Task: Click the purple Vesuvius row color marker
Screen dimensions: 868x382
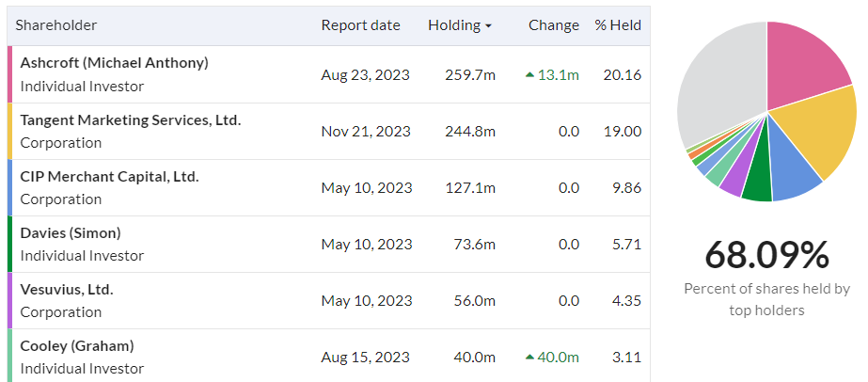Action: (x=9, y=301)
